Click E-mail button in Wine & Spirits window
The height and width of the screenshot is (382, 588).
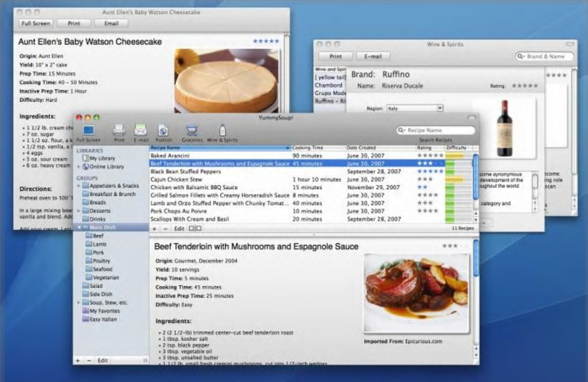[x=373, y=57]
